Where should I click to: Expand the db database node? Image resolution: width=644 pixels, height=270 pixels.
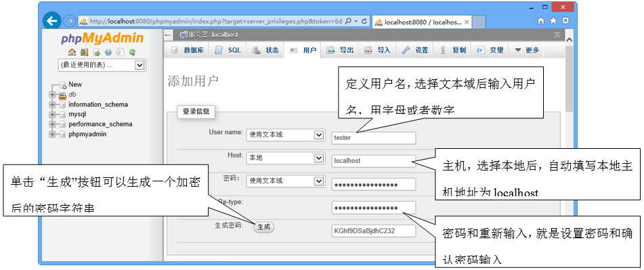point(52,95)
